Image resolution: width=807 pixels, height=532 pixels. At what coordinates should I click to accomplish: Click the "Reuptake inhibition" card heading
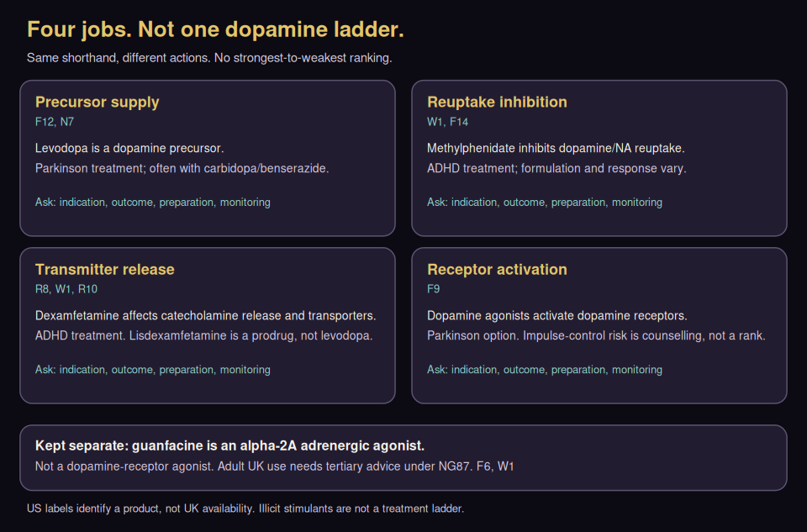click(497, 102)
